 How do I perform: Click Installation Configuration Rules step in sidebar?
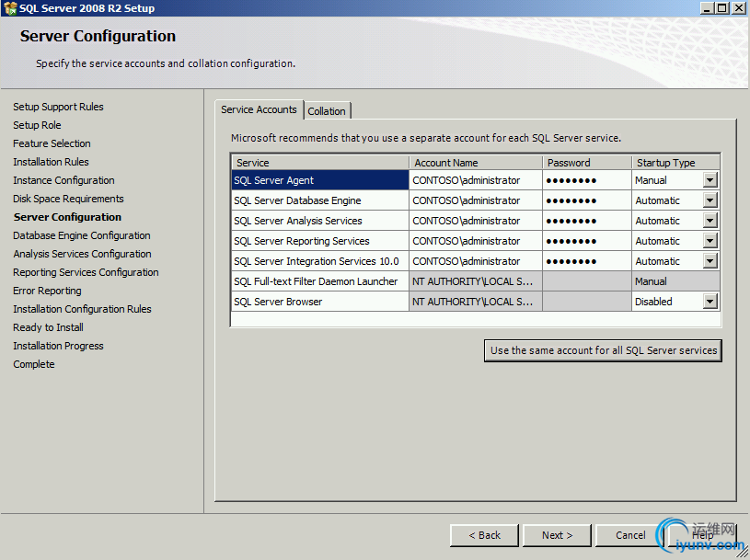tap(82, 309)
